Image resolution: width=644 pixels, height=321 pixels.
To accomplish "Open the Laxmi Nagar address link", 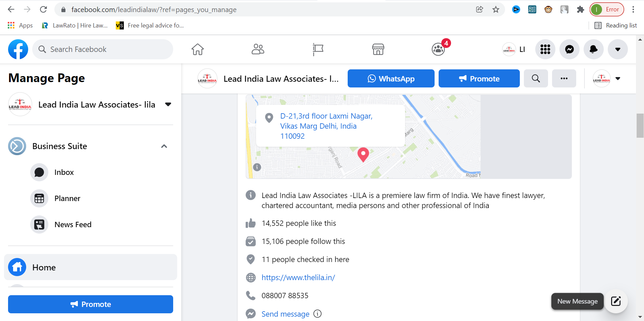I will click(x=326, y=126).
